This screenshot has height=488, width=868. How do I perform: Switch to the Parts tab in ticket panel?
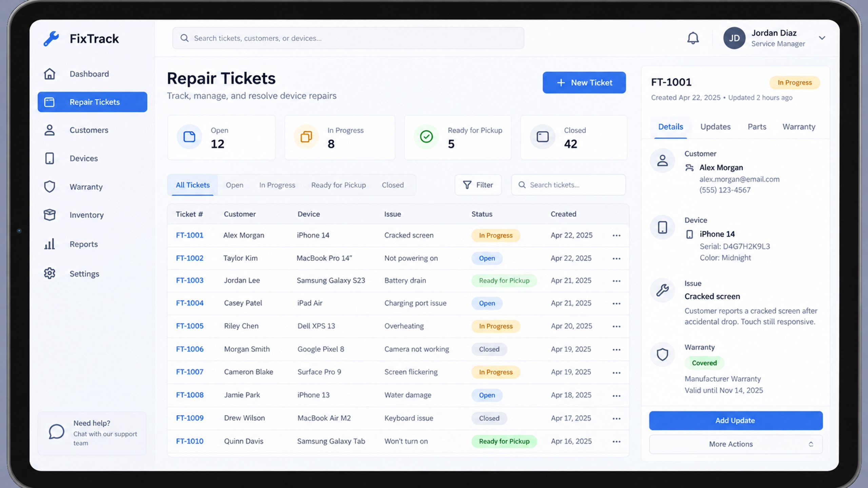click(757, 127)
